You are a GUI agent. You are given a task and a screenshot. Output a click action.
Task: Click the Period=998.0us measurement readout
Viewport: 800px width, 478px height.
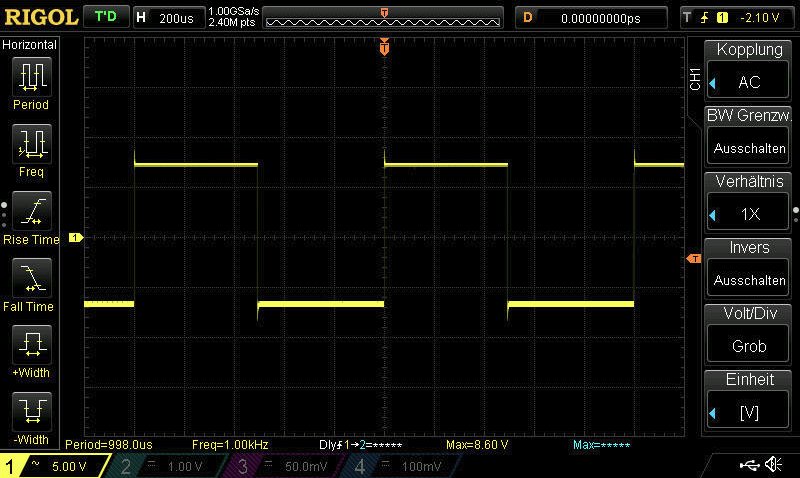pyautogui.click(x=109, y=444)
